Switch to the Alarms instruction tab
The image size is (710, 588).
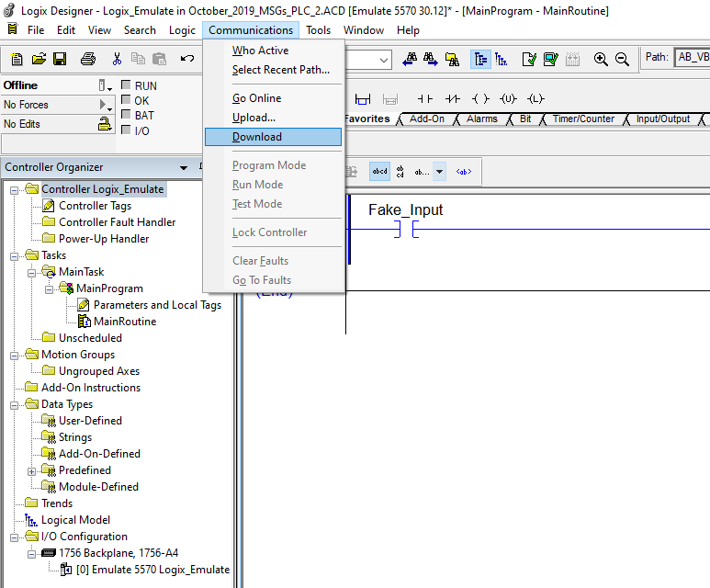[482, 119]
